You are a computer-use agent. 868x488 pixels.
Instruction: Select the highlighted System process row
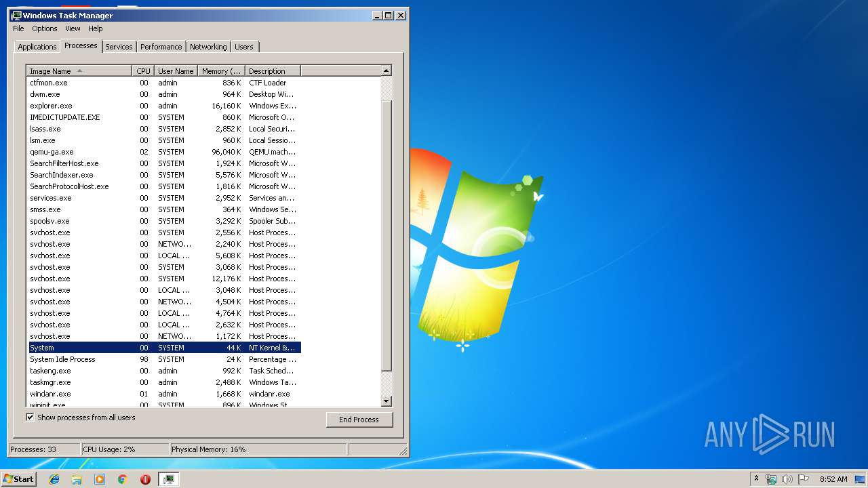tap(163, 348)
